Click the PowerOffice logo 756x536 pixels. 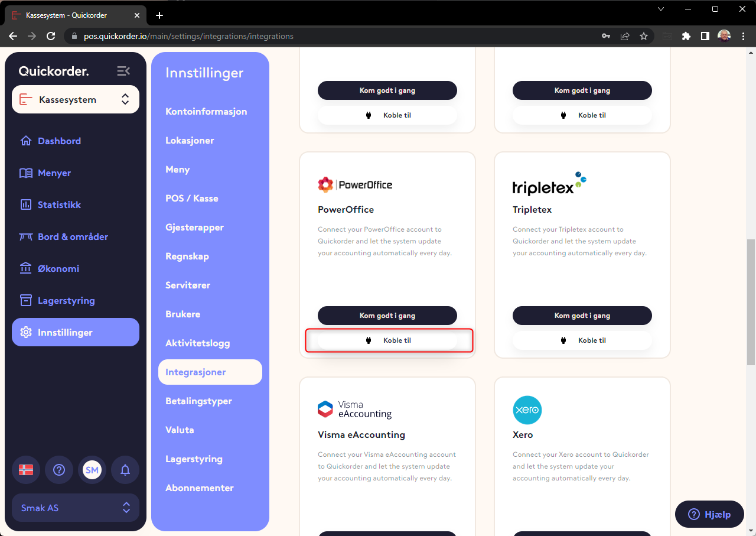tap(355, 185)
